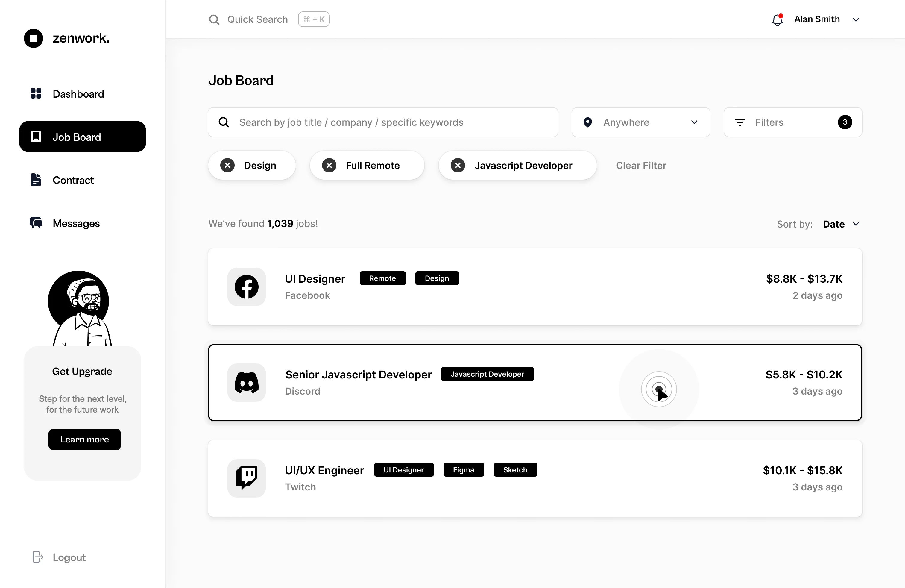
Task: Click the zenwork logo icon
Action: coord(34,38)
